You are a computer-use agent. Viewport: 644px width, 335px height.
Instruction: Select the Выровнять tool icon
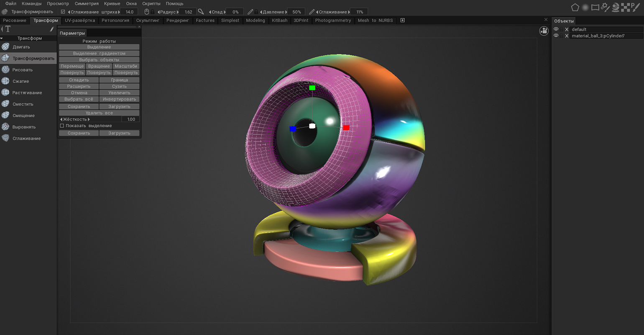click(x=5, y=127)
